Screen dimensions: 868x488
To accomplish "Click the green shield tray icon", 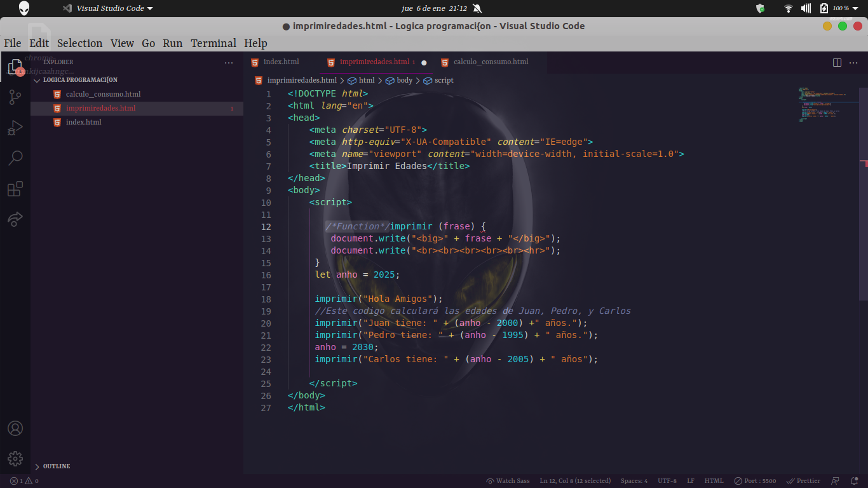I will (x=760, y=8).
